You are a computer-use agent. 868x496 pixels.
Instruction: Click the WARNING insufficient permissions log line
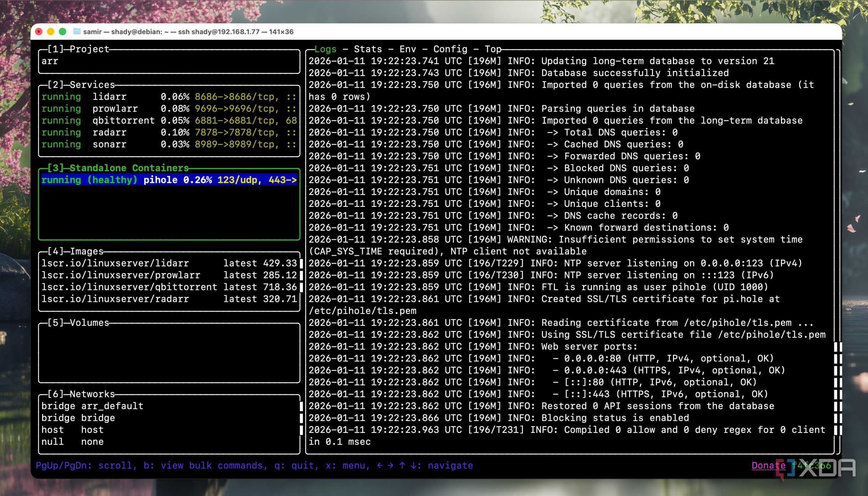[555, 246]
